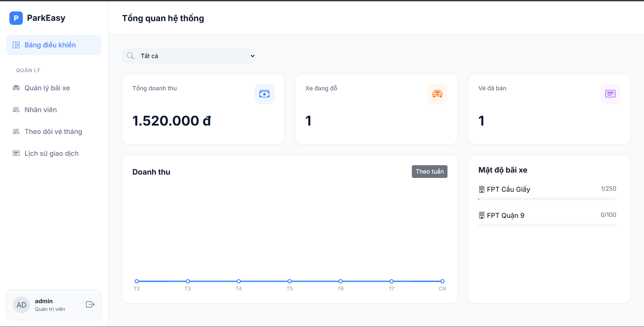This screenshot has height=327, width=644.
Task: Go to Quản lý bãi xe
Action: pyautogui.click(x=47, y=88)
